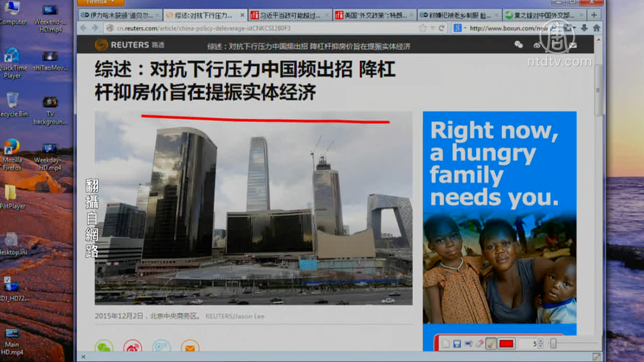Screen dimensions: 644x362
Task: Click the save icon in annotation toolbar
Action: click(x=457, y=344)
